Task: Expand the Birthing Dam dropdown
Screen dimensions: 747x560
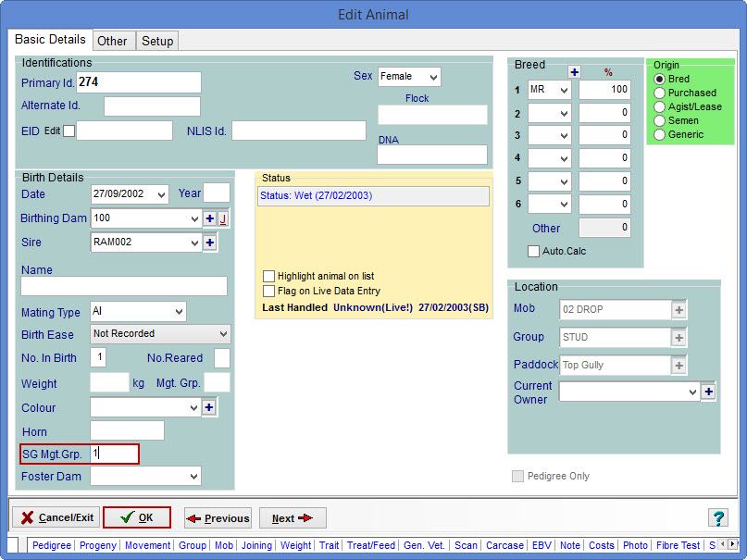Action: [x=194, y=219]
